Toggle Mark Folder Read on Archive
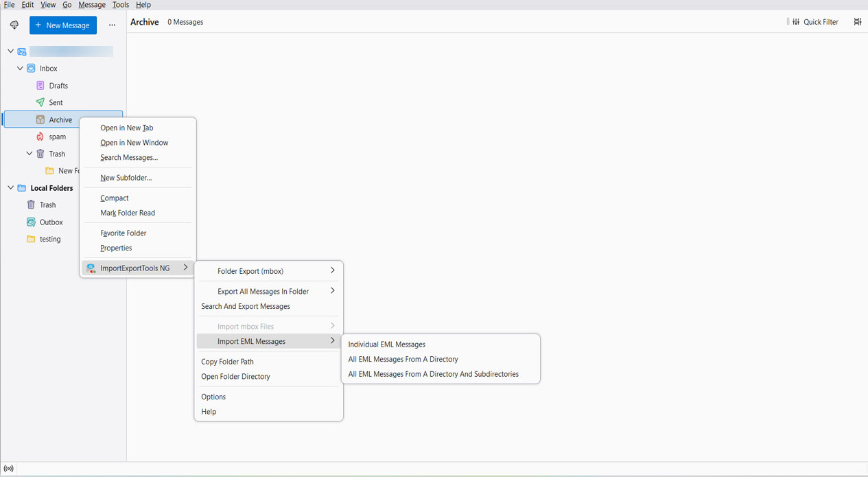 coord(128,213)
